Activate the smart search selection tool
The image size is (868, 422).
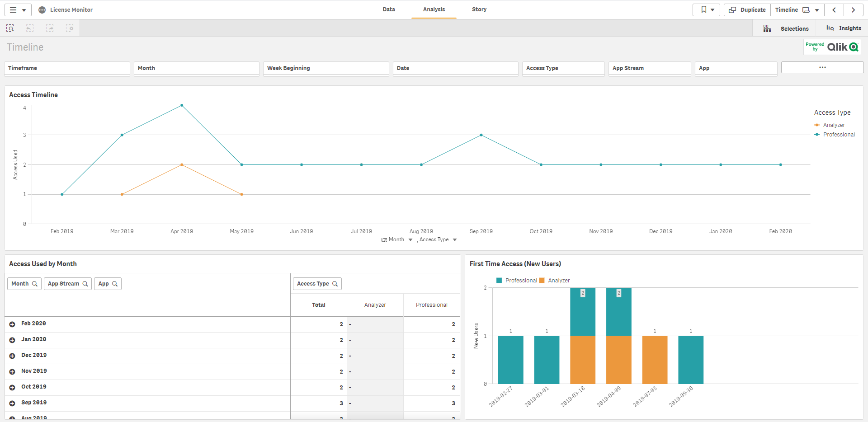tap(10, 28)
